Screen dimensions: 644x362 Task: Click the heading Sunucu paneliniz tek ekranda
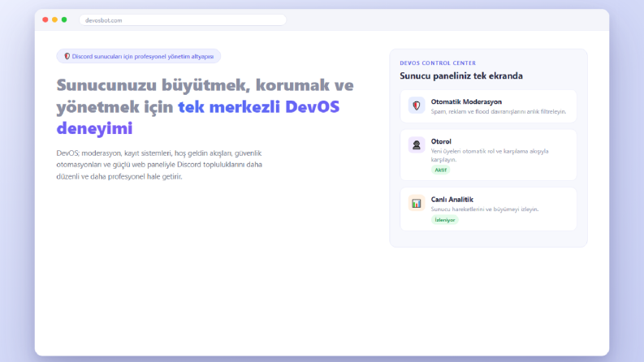pos(461,76)
